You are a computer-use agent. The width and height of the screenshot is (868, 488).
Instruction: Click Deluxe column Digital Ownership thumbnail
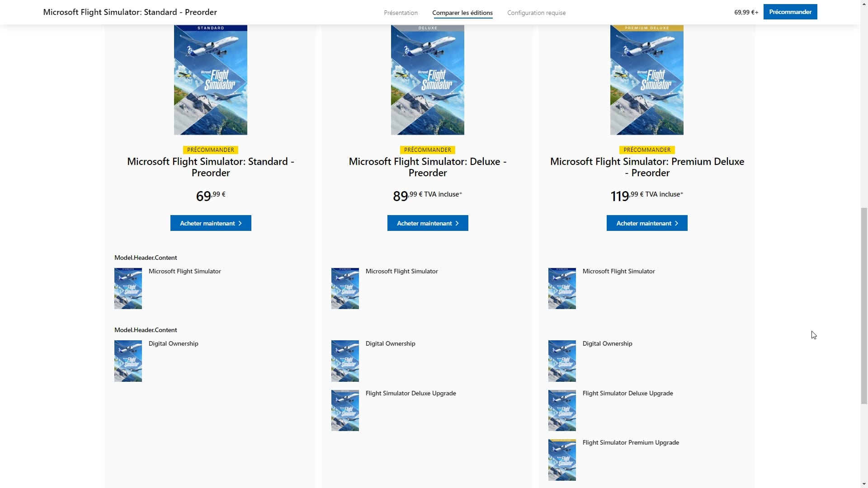coord(345,361)
